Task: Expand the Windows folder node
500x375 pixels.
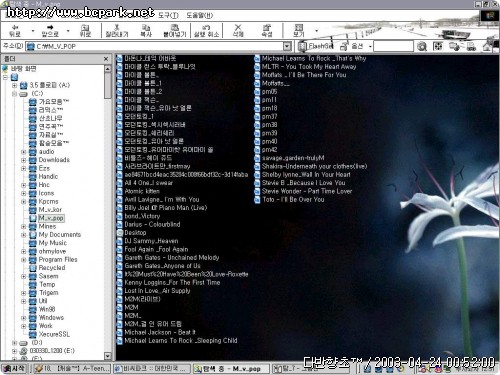Action: pos(24,318)
